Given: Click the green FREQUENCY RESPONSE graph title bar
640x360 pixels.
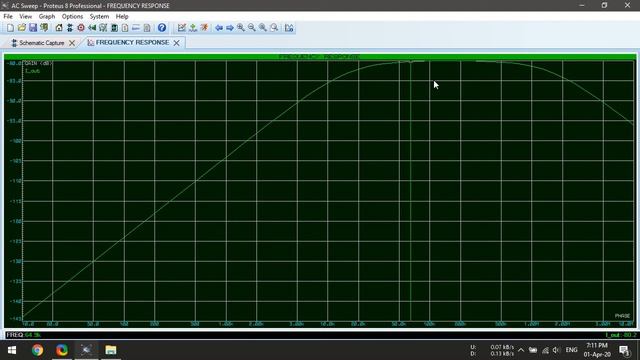Looking at the screenshot, I should [320, 57].
